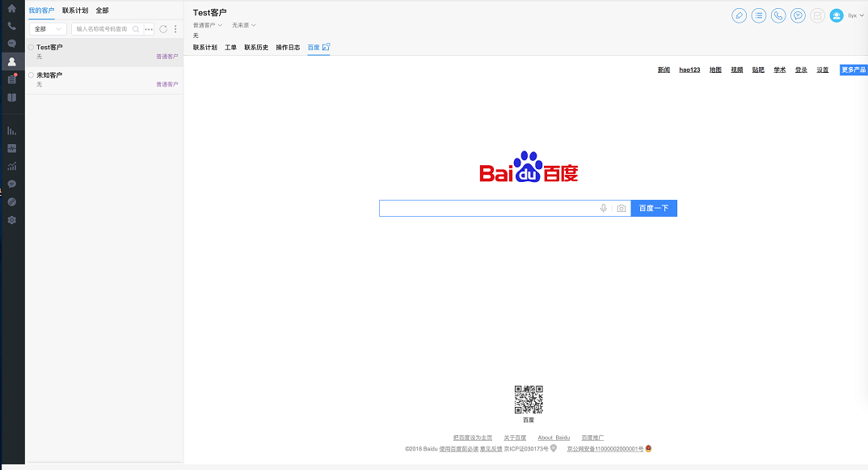Open the 新闻 link on Baidu

coord(664,70)
